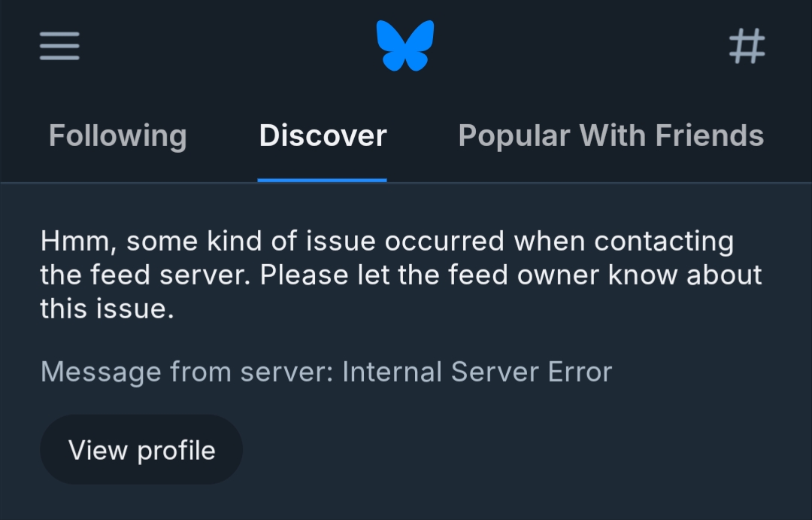Open the feeds hashtag icon
This screenshot has height=520, width=812.
pyautogui.click(x=747, y=46)
